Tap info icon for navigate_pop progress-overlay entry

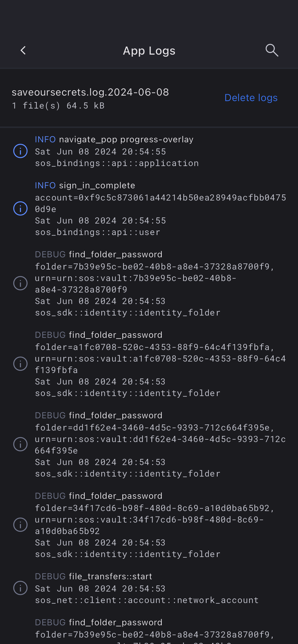[20, 151]
